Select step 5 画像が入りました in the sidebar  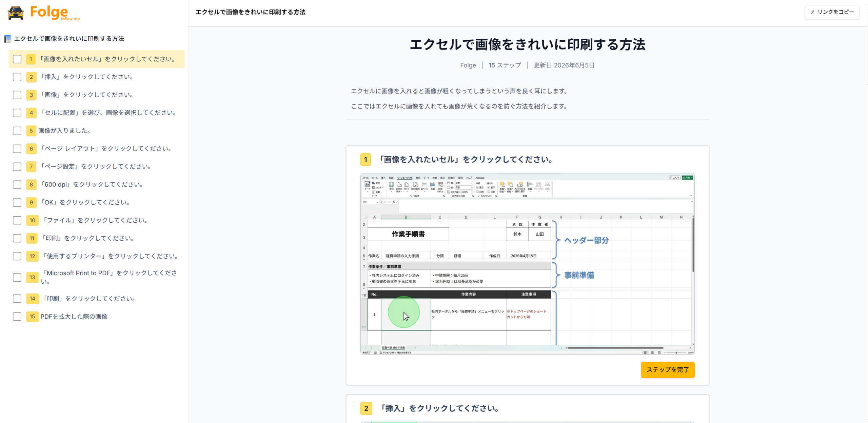pos(97,131)
